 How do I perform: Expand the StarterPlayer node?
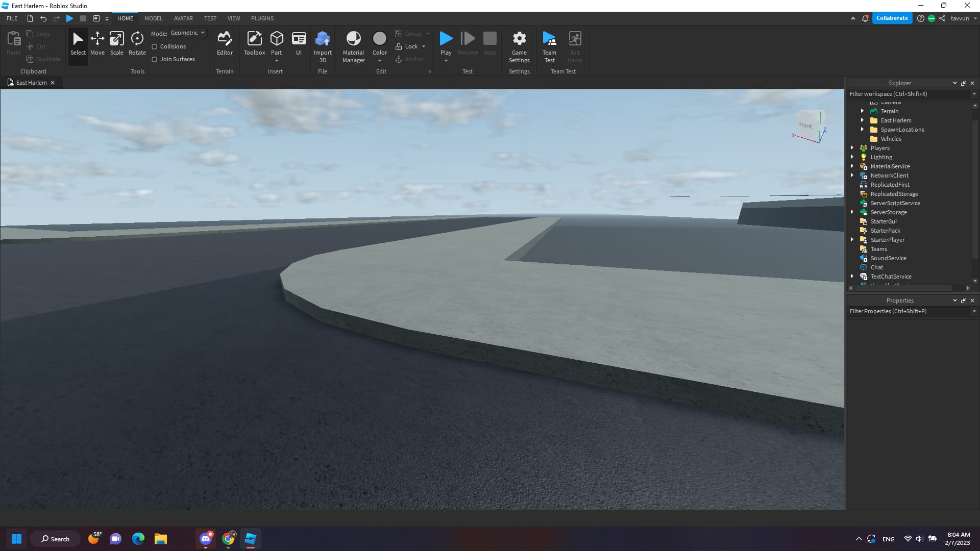tap(852, 240)
